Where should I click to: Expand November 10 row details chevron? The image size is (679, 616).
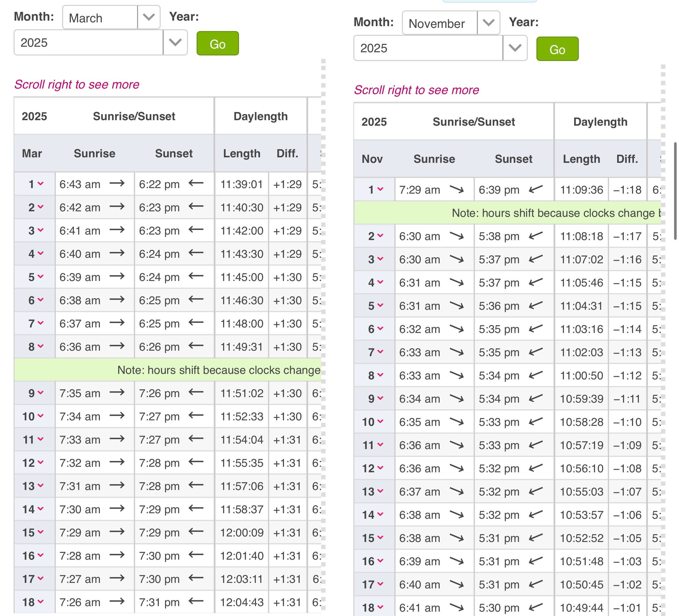click(380, 422)
